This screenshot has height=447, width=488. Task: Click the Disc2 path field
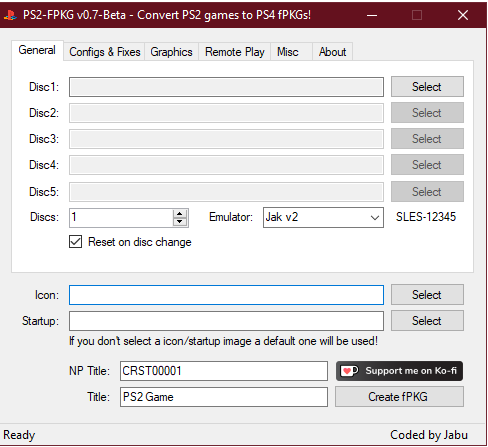[x=226, y=113]
